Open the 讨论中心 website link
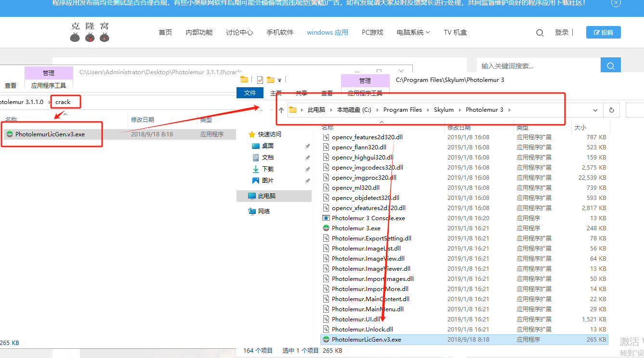 [x=239, y=32]
